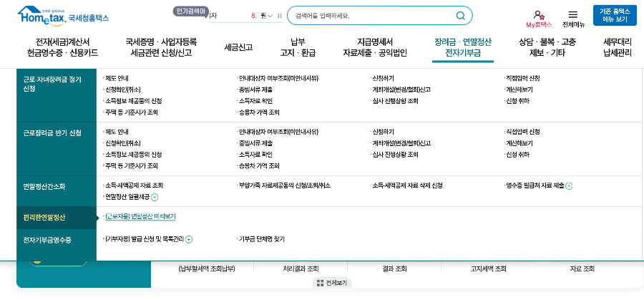This screenshot has width=644, height=300.
Task: Click 자료 조회 in bottom bar
Action: point(582,269)
